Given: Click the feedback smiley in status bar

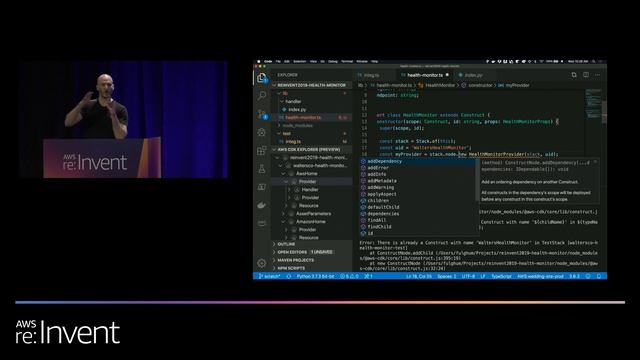Looking at the screenshot, I should point(588,276).
